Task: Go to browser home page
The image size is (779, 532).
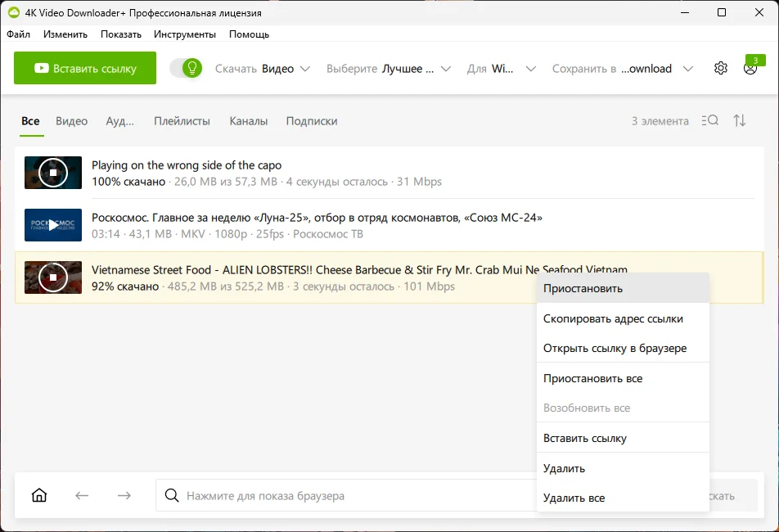Action: pyautogui.click(x=38, y=495)
